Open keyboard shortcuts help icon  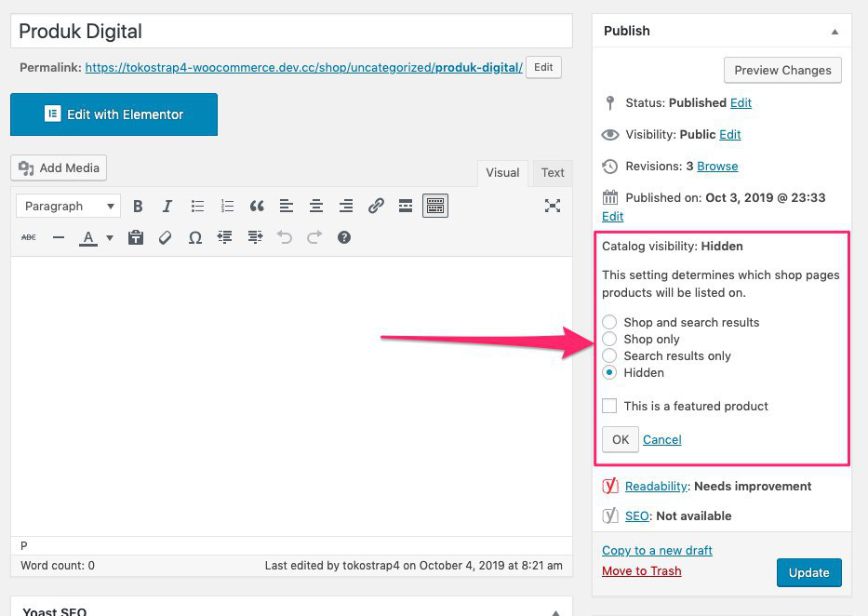[344, 237]
